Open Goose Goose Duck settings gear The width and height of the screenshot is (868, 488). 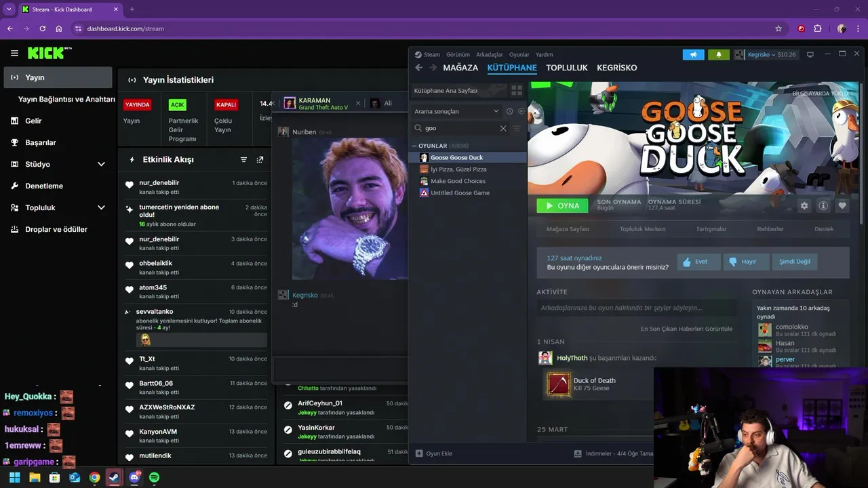[804, 205]
